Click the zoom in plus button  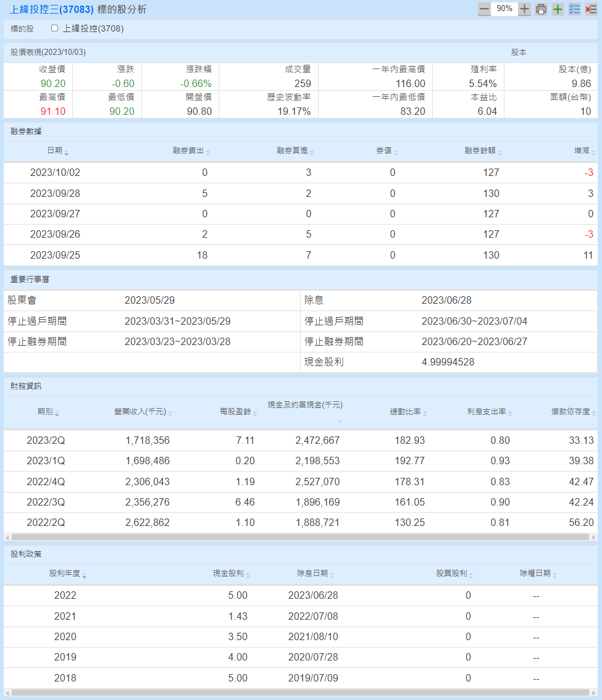[524, 9]
